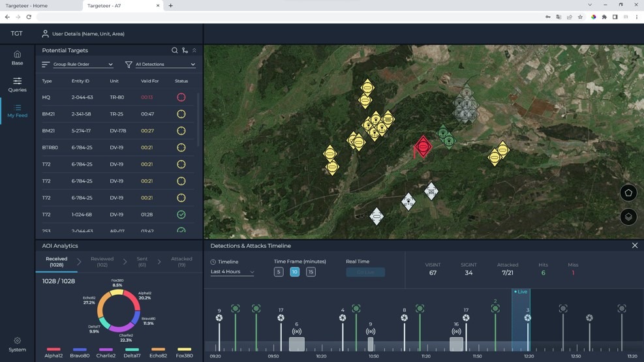Click the Alpha12 red legend swatch

point(54,350)
